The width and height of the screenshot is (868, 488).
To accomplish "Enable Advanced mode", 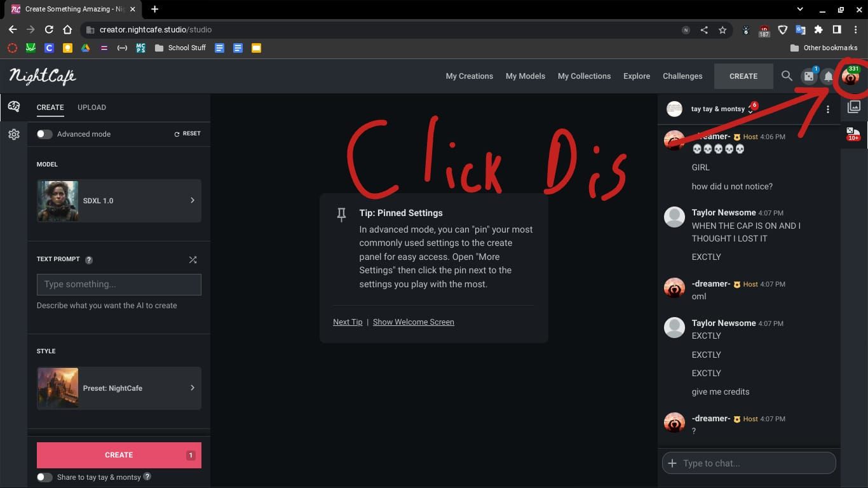I will point(44,134).
